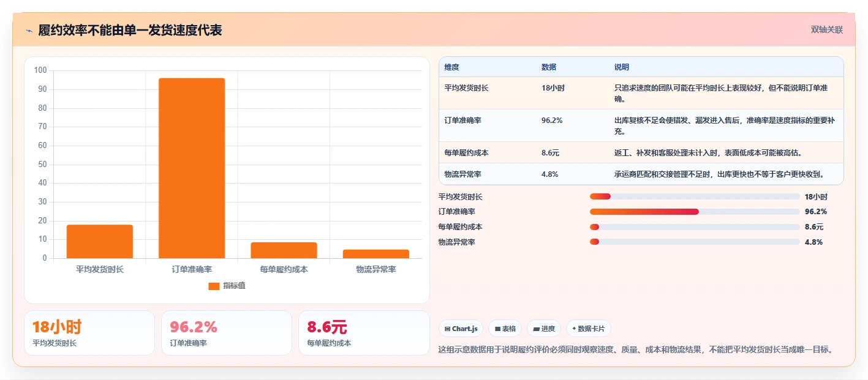Click the 每单履约成本 progress bar
Image resolution: width=868 pixels, height=380 pixels.
coord(695,226)
